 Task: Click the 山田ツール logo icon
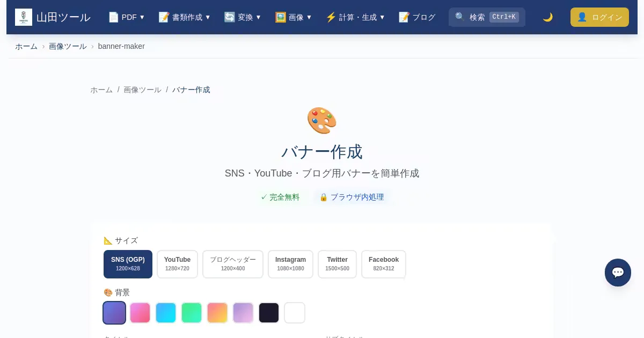point(24,17)
